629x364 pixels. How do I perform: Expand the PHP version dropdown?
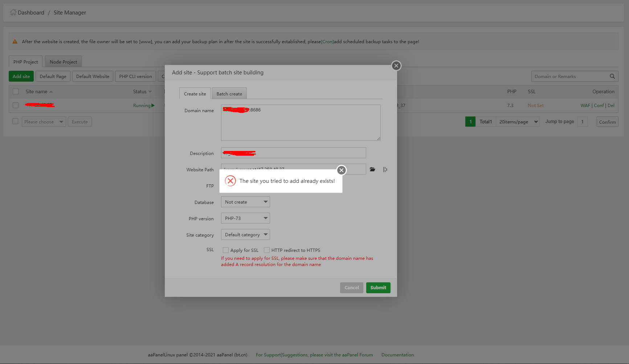pos(245,218)
